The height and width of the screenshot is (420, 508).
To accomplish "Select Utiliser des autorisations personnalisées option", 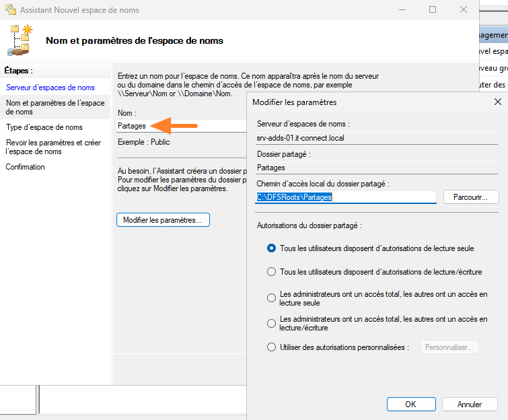I will coord(271,347).
